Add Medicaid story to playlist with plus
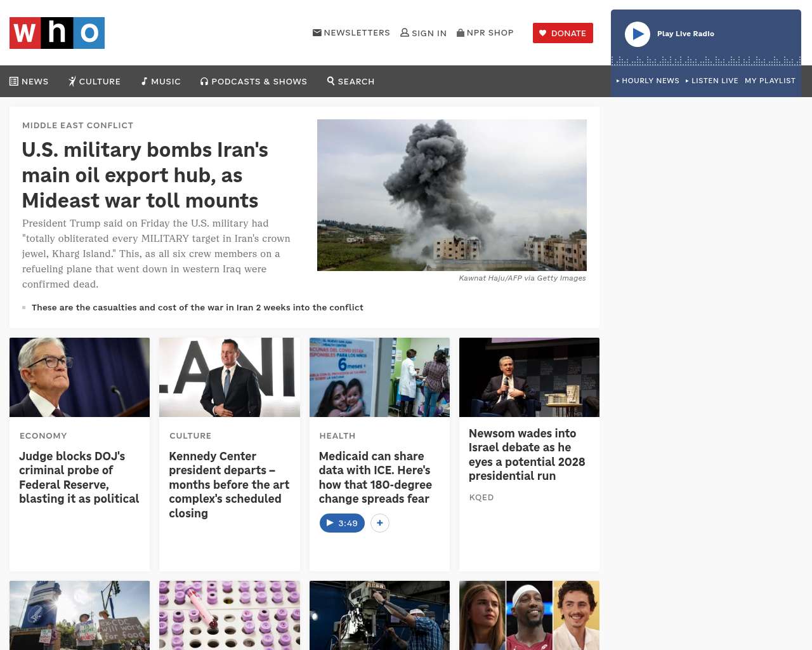The image size is (812, 650). (x=379, y=523)
